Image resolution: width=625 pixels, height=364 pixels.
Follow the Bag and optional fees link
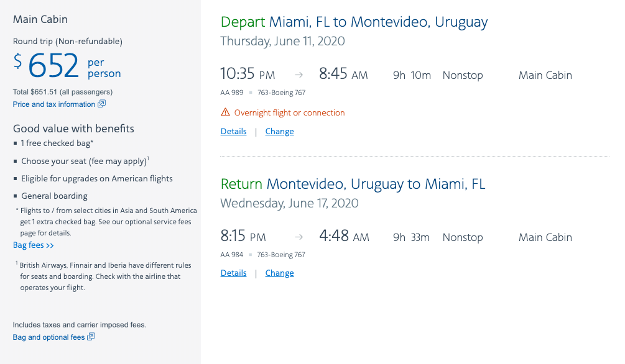[x=49, y=337]
